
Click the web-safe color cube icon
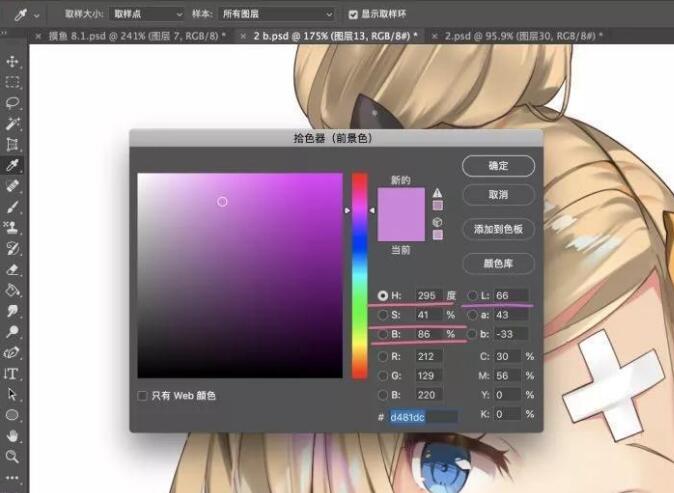click(437, 222)
